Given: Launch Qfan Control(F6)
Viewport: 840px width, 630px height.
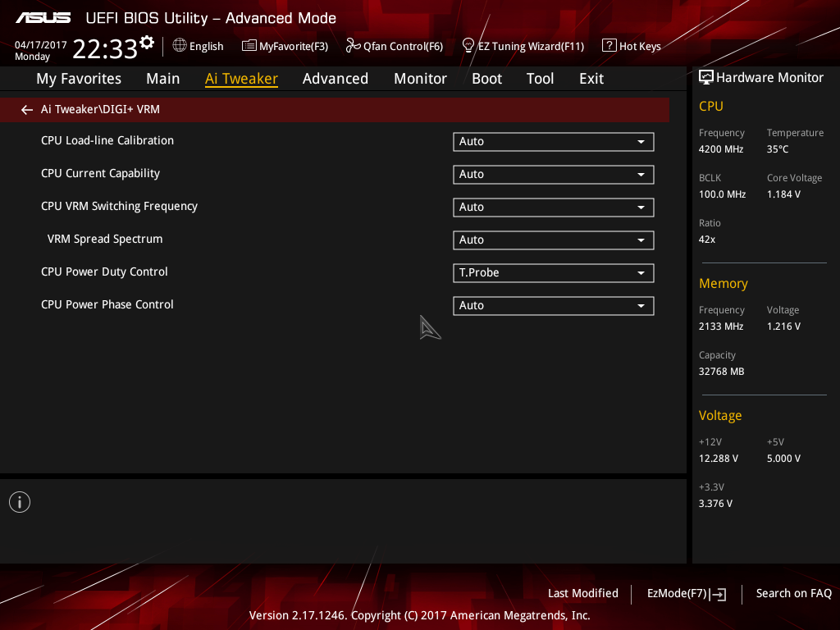Looking at the screenshot, I should coord(404,47).
